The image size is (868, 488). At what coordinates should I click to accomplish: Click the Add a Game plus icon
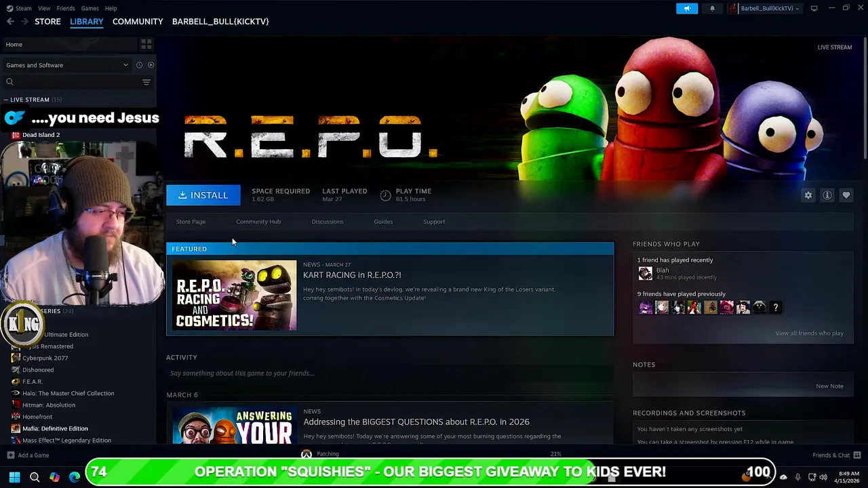(10, 455)
